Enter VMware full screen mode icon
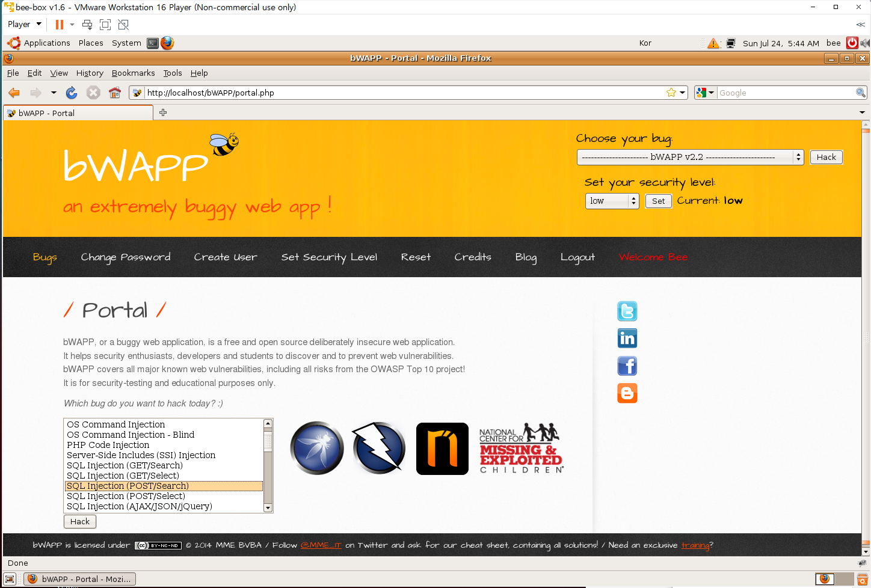Screen dimensions: 871x588 [x=105, y=25]
